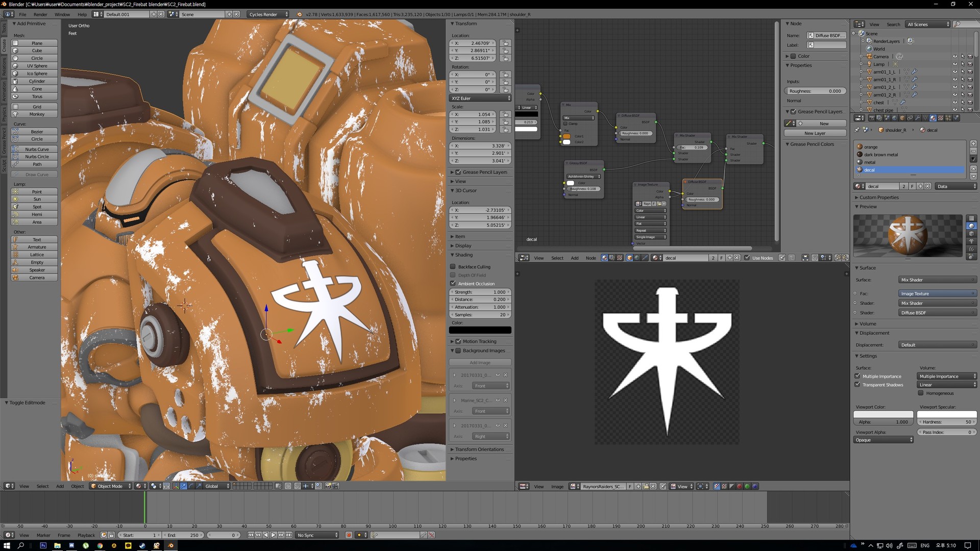Expand the Transform Orientations panel
The height and width of the screenshot is (551, 980).
(x=479, y=449)
